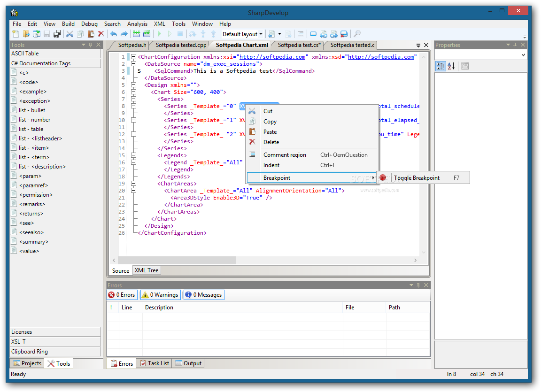541x392 pixels.
Task: Click the Build Solution toolbar icon
Action: (x=137, y=34)
